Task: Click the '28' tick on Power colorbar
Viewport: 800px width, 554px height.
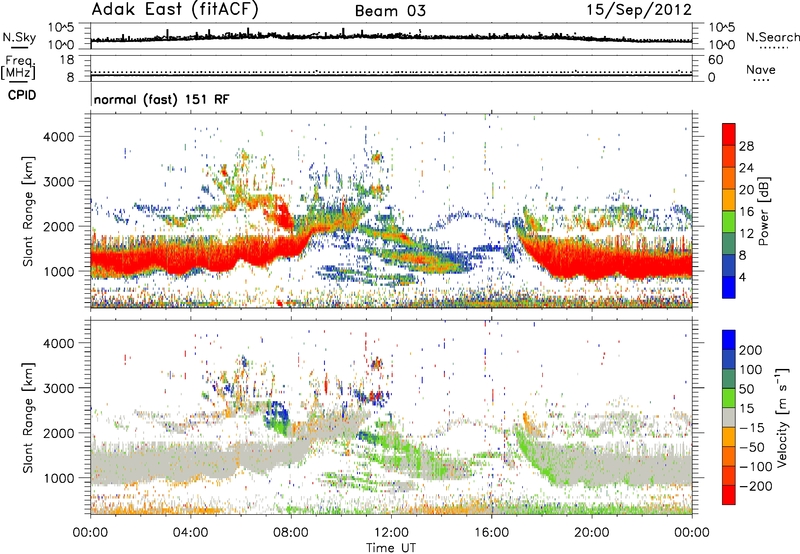Action: tap(746, 146)
